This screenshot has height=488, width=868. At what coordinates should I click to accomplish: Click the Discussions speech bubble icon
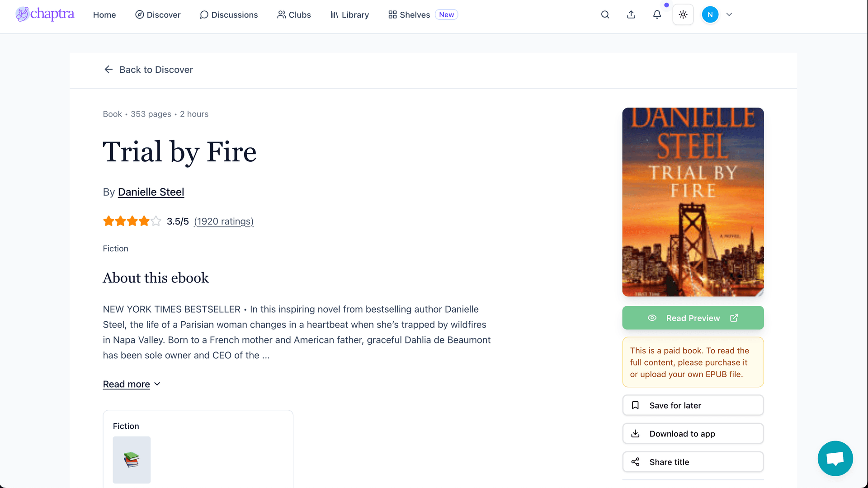[204, 14]
